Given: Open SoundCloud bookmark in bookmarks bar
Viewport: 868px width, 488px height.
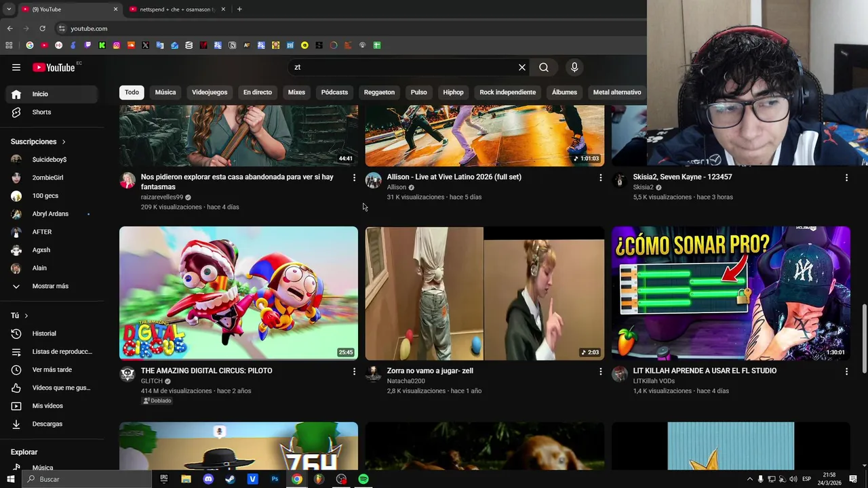Looking at the screenshot, I should click(x=131, y=45).
